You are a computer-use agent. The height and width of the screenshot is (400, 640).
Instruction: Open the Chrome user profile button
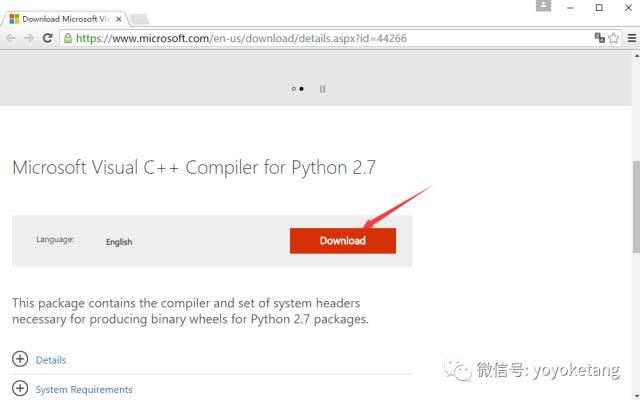[543, 6]
